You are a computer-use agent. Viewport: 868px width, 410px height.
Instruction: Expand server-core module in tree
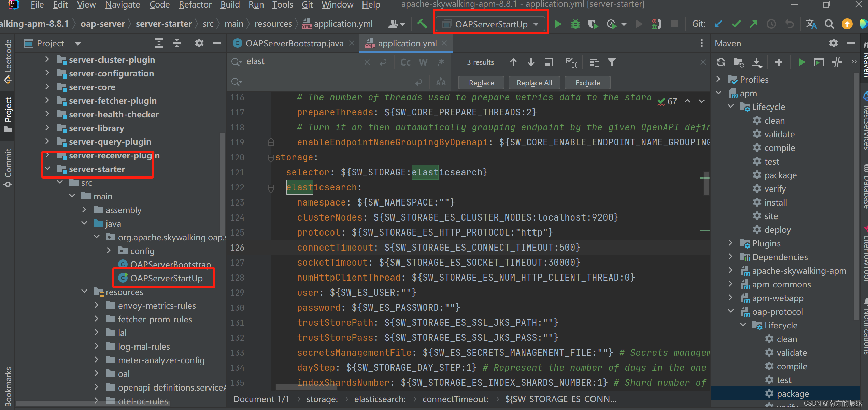(x=47, y=87)
